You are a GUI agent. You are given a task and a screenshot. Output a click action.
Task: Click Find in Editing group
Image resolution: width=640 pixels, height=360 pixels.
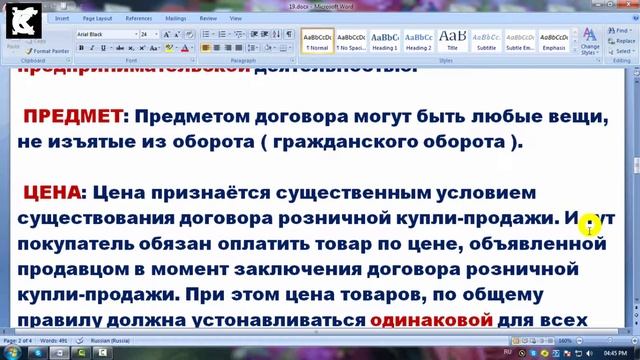620,31
